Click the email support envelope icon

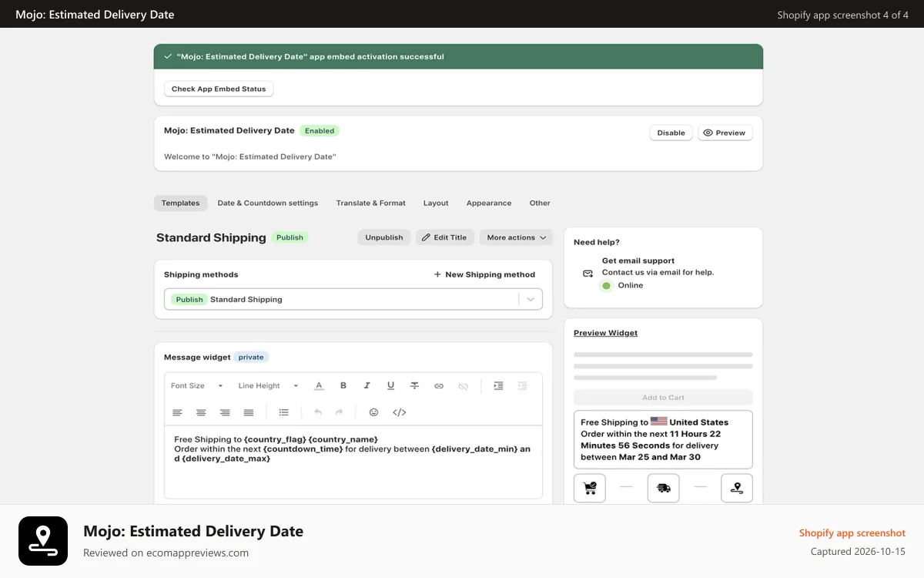588,273
